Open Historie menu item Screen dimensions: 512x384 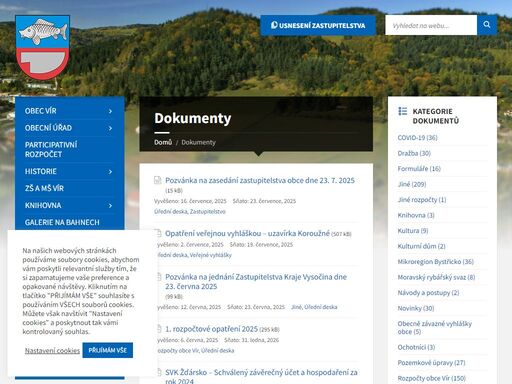41,171
